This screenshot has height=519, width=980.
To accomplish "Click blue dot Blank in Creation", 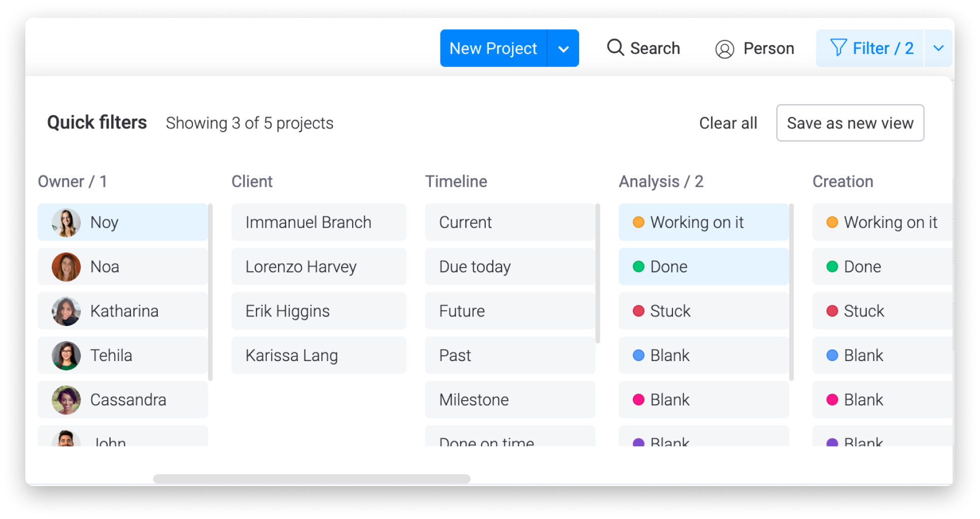I will tap(832, 355).
